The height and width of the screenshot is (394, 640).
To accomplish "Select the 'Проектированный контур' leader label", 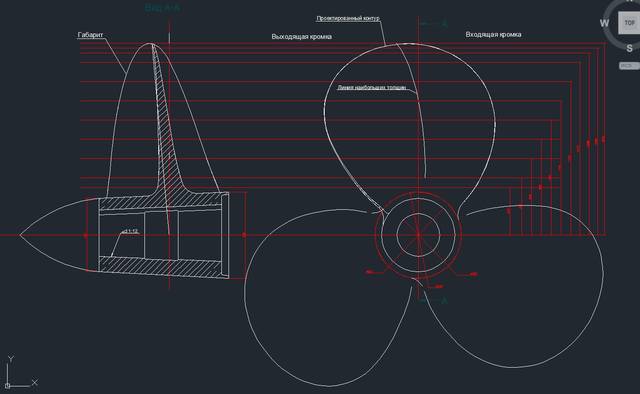I will click(348, 18).
